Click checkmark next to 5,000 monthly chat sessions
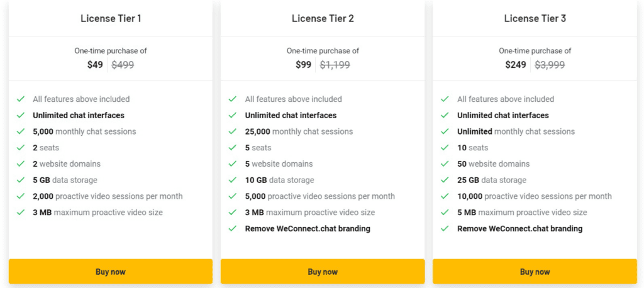The image size is (644, 288). tap(21, 131)
